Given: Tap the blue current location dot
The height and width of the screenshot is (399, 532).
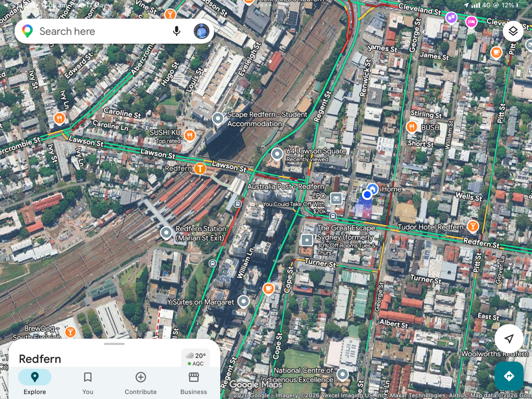Looking at the screenshot, I should (x=367, y=194).
